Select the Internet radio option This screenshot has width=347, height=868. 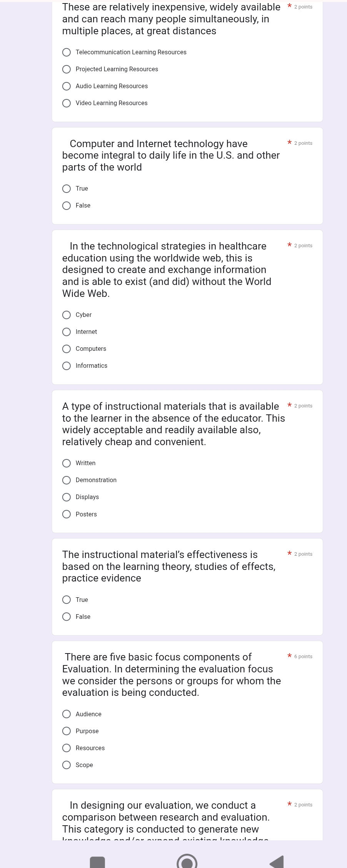(x=67, y=332)
